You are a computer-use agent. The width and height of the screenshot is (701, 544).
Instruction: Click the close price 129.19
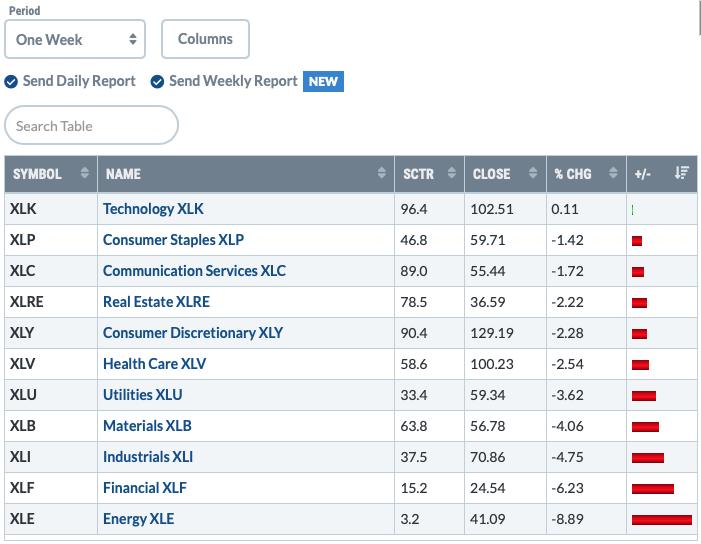pyautogui.click(x=492, y=333)
